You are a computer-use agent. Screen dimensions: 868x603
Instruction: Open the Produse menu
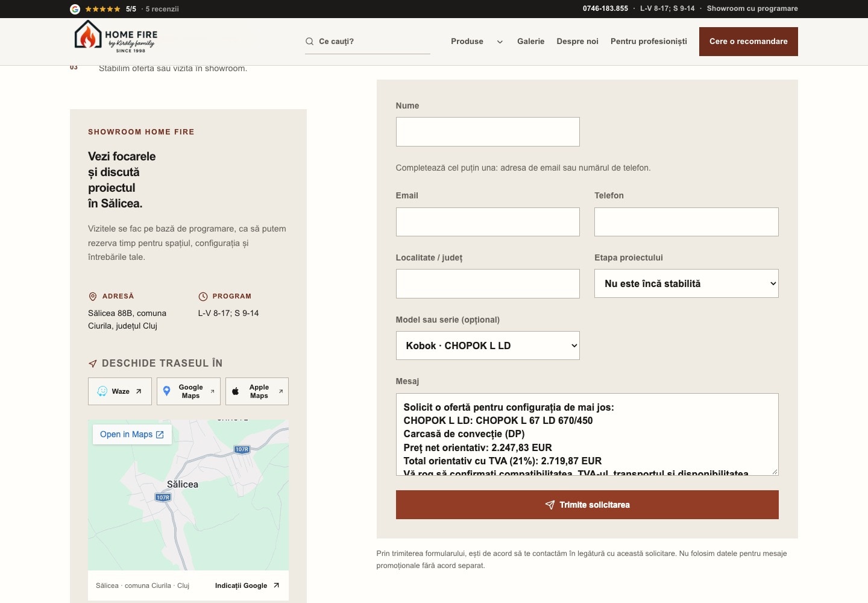[x=467, y=42]
